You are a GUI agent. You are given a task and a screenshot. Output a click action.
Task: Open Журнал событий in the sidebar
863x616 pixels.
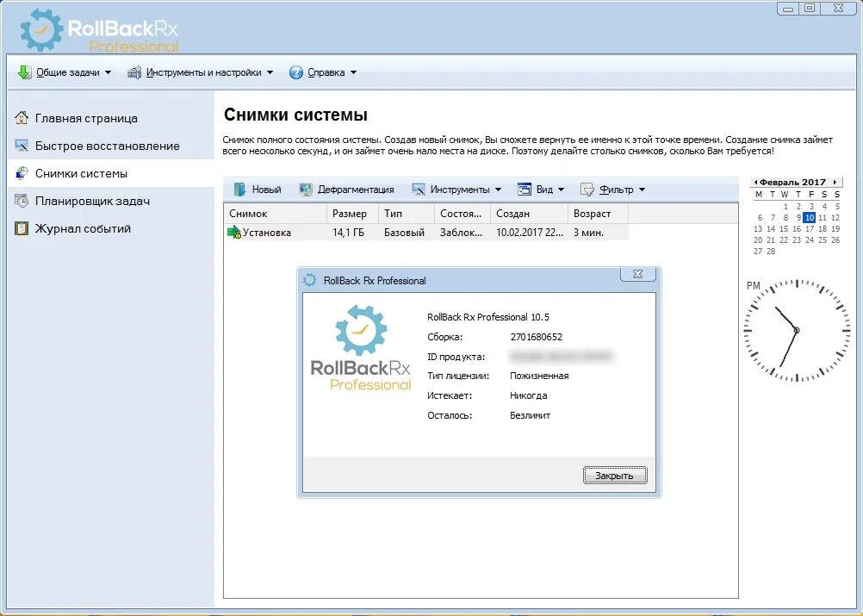111,228
